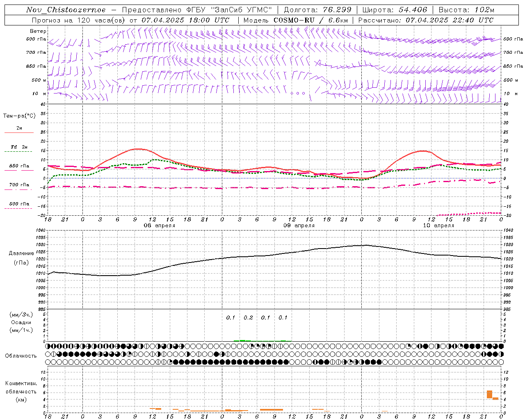Click the station name Nov_Chistoozernoe
The height and width of the screenshot is (420, 525).
[x=66, y=10]
